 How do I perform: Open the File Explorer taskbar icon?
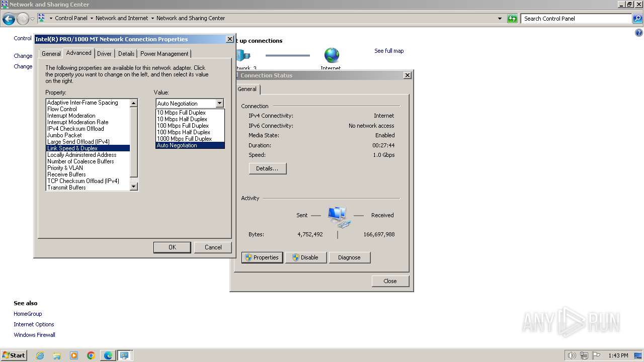coord(57,355)
